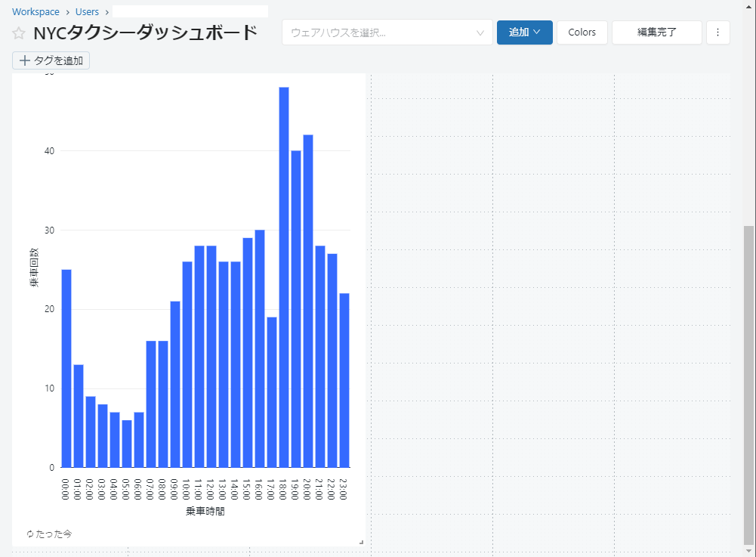Expand the 追加 dropdown button
The width and height of the screenshot is (756, 557).
524,32
